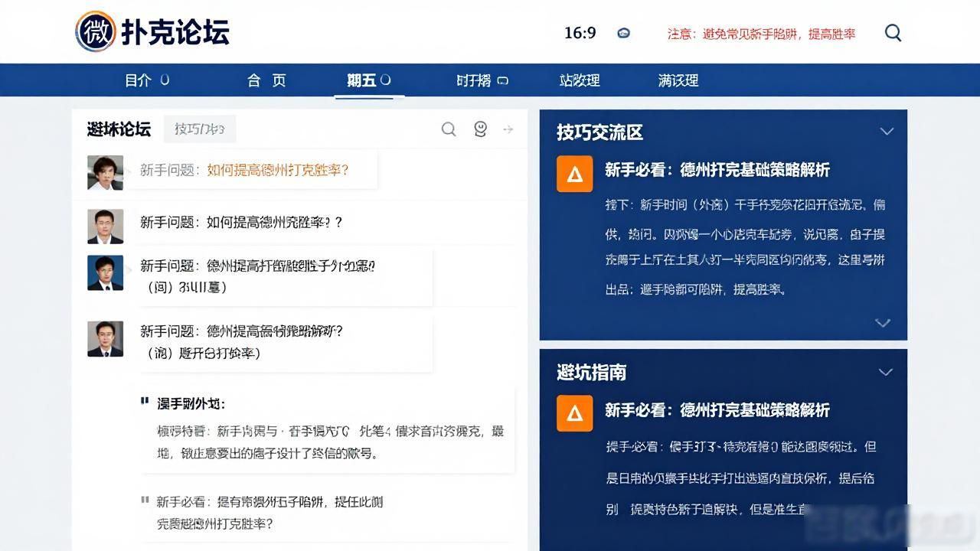Open the fourth navigation tab with the box icon
Image resolution: width=980 pixels, height=551 pixels.
(x=482, y=80)
